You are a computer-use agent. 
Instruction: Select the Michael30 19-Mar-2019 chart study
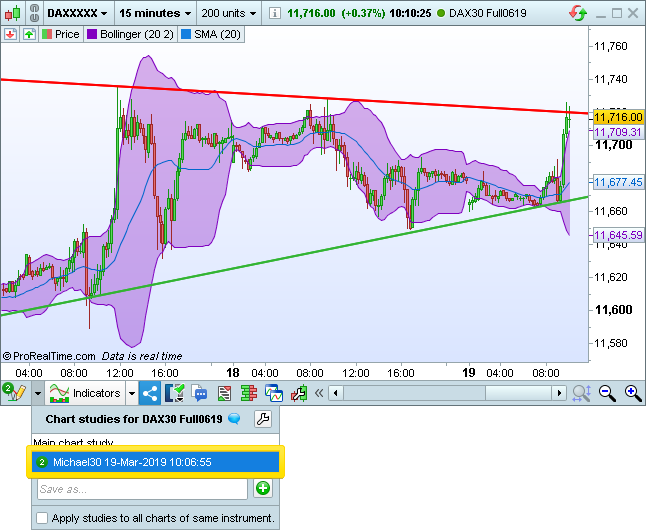(155, 462)
